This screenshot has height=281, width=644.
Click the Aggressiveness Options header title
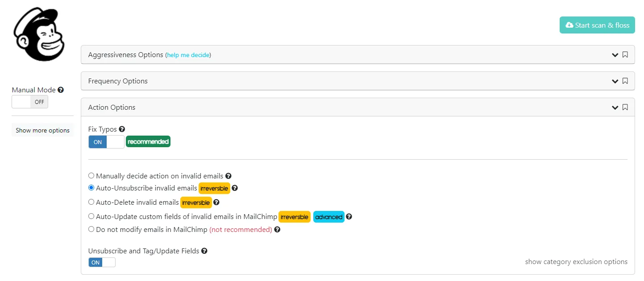tap(126, 55)
